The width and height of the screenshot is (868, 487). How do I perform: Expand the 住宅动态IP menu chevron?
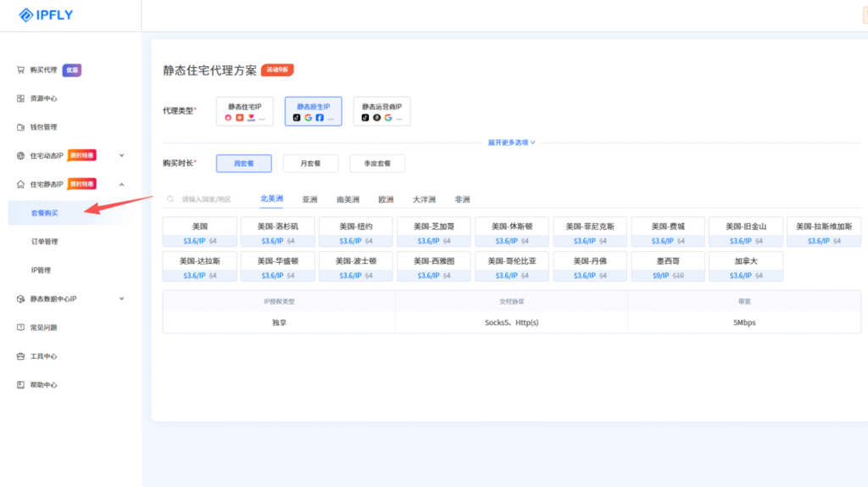coord(122,155)
